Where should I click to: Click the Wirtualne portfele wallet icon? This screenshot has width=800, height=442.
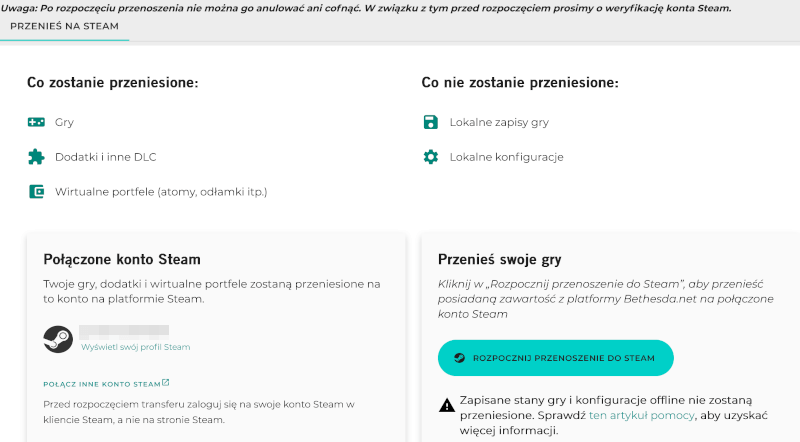click(x=36, y=191)
